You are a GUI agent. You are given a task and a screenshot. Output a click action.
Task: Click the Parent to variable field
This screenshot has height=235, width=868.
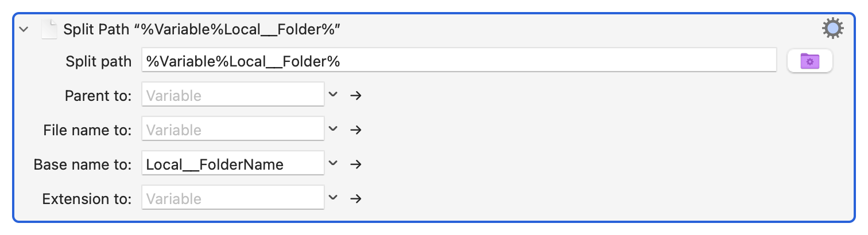pos(233,95)
